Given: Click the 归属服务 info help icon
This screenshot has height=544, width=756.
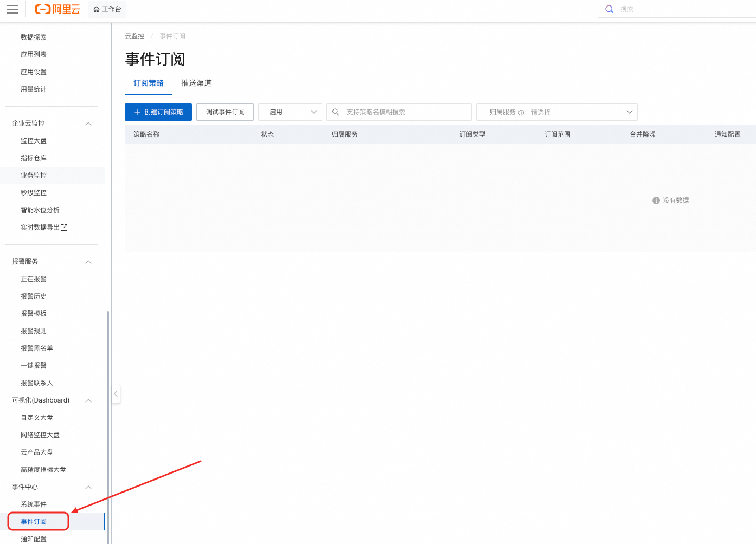Looking at the screenshot, I should [521, 113].
